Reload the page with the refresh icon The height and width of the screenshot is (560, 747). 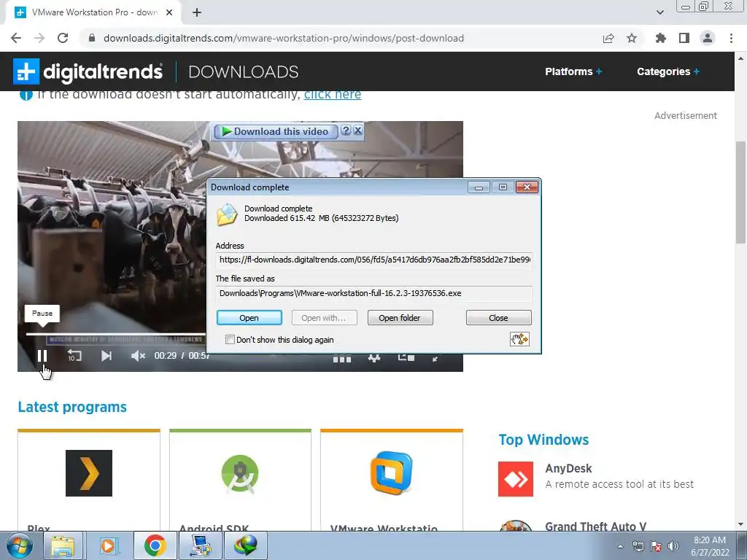tap(63, 38)
